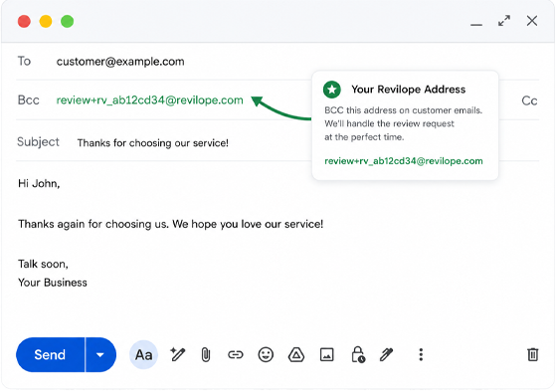Open more options three-dot menu

pyautogui.click(x=421, y=354)
